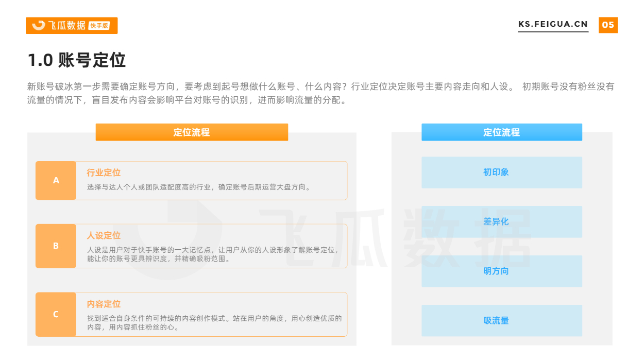Click the orange 定位流程 header
The height and width of the screenshot is (362, 644).
(x=192, y=132)
